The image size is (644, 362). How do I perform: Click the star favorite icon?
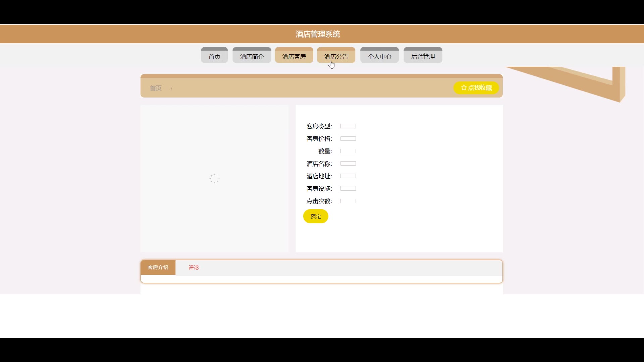coord(464,87)
